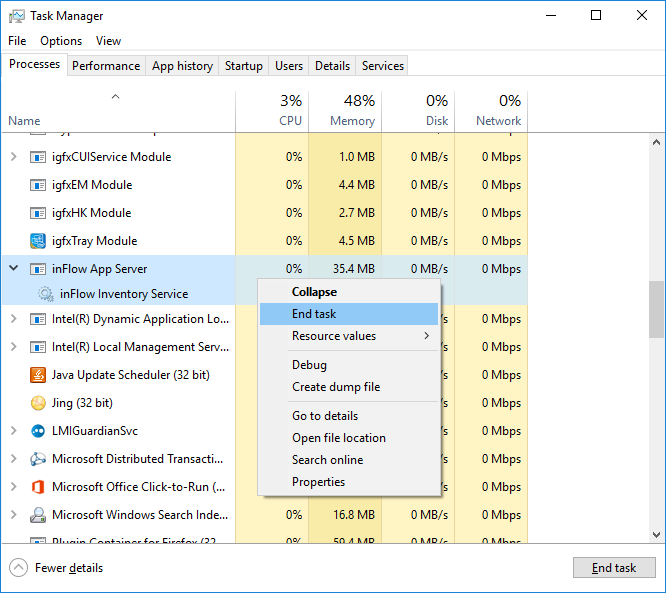Sort by the Network column header

coord(491,111)
